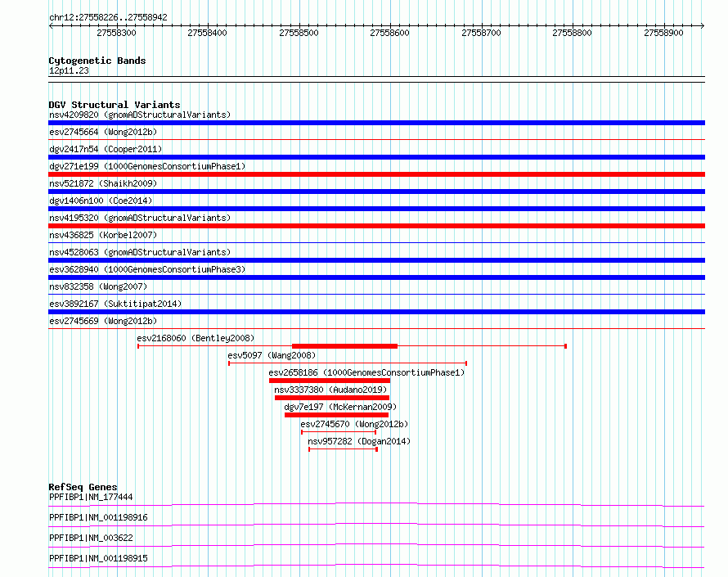The width and height of the screenshot is (728, 577).
Task: Select the red bar under esv2658186
Action: coord(330,381)
